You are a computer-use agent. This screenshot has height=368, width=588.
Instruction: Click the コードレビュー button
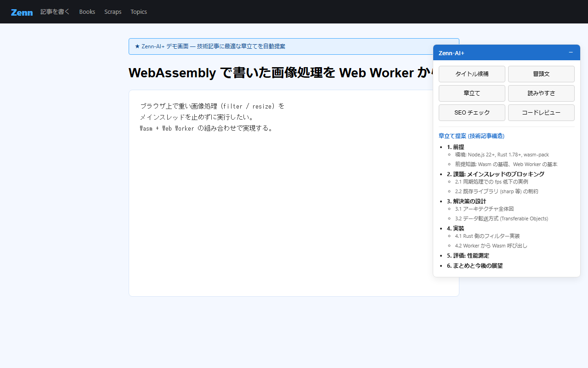tap(541, 113)
